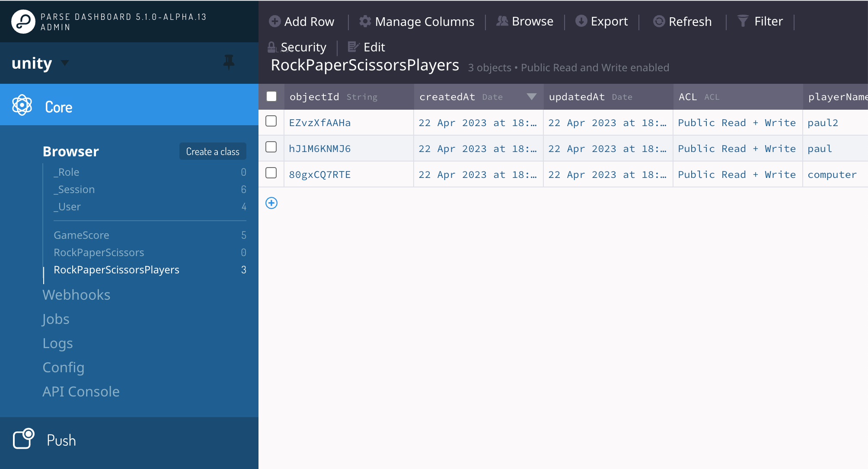This screenshot has height=469, width=868.
Task: Open Manage Columns settings
Action: point(365,21)
